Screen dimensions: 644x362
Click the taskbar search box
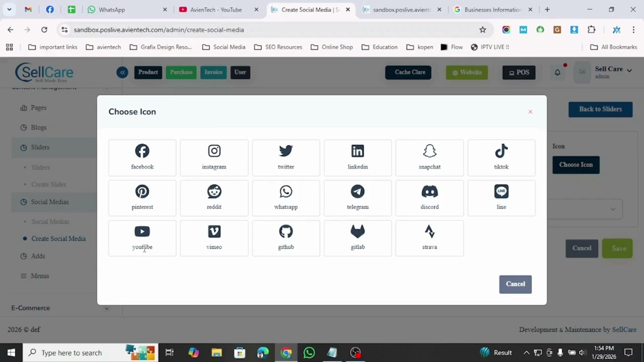pos(91,353)
